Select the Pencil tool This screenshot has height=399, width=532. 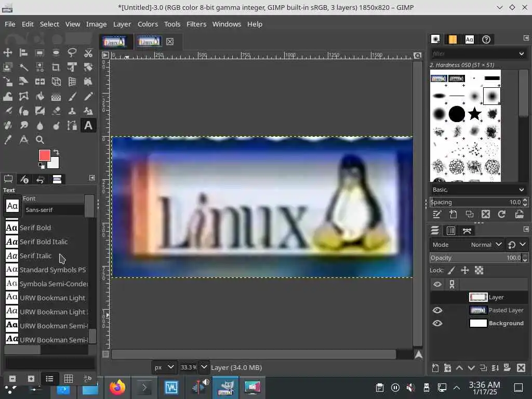point(88,97)
